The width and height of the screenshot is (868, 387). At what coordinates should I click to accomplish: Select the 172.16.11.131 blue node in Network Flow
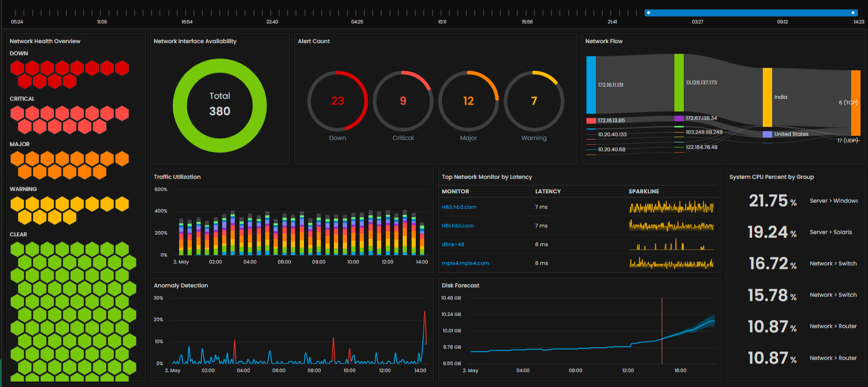tap(591, 85)
